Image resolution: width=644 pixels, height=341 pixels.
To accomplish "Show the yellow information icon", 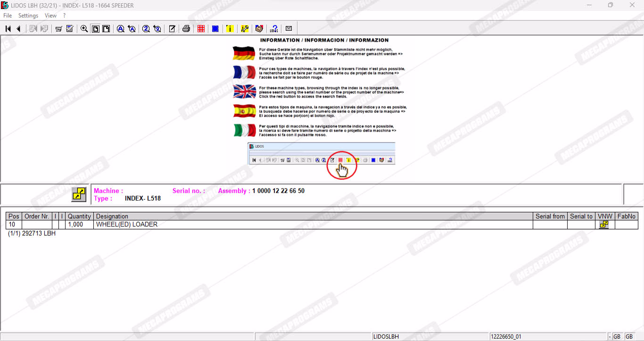I will coord(230,29).
